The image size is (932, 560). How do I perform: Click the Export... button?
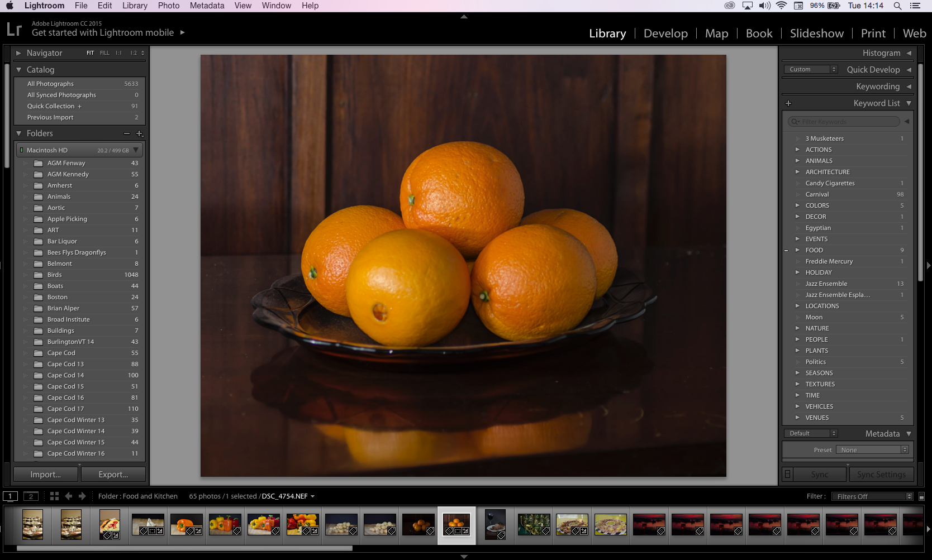[x=113, y=475]
